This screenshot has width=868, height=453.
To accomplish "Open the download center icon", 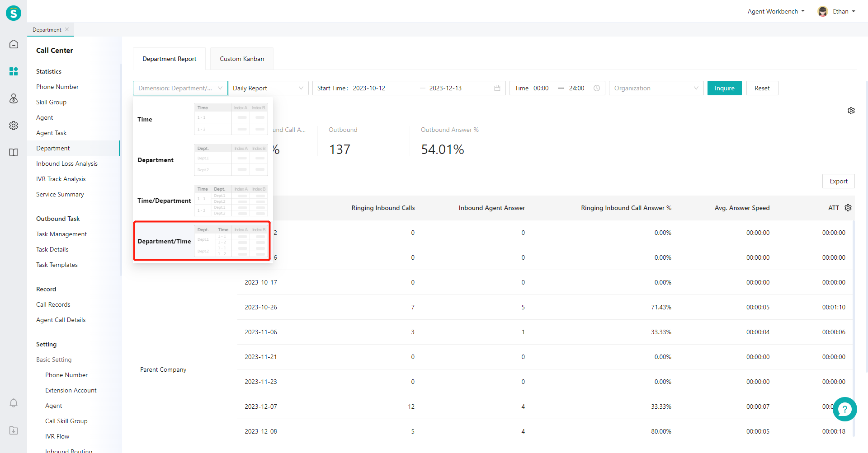I will coord(14,430).
